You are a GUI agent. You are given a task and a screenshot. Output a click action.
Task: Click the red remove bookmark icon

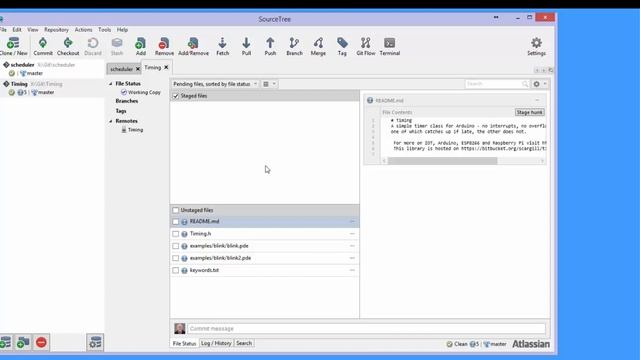[41, 342]
